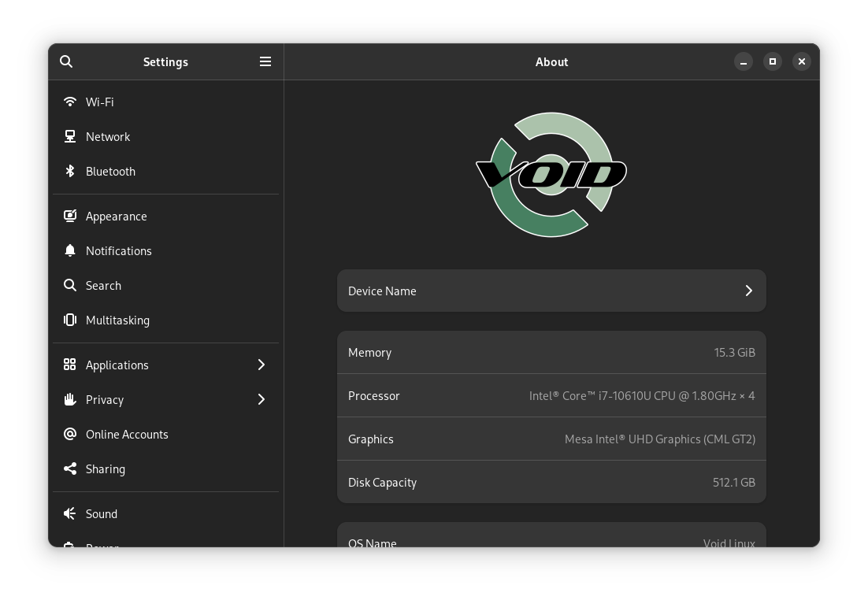Click the Processor value Intel Core i7-10610U
Image resolution: width=868 pixels, height=600 pixels.
point(642,396)
